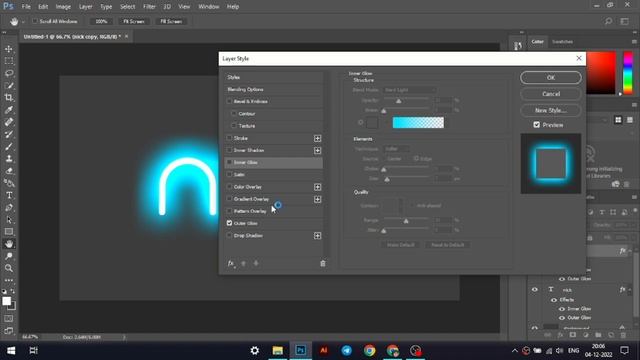Select the Brush tool
The width and height of the screenshot is (640, 360).
9,147
